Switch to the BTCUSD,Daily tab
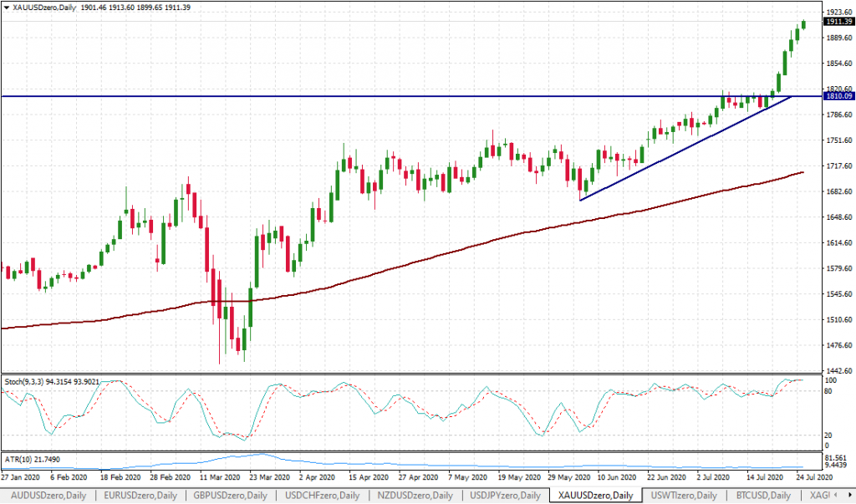This screenshot has height=504, width=856. (x=762, y=496)
